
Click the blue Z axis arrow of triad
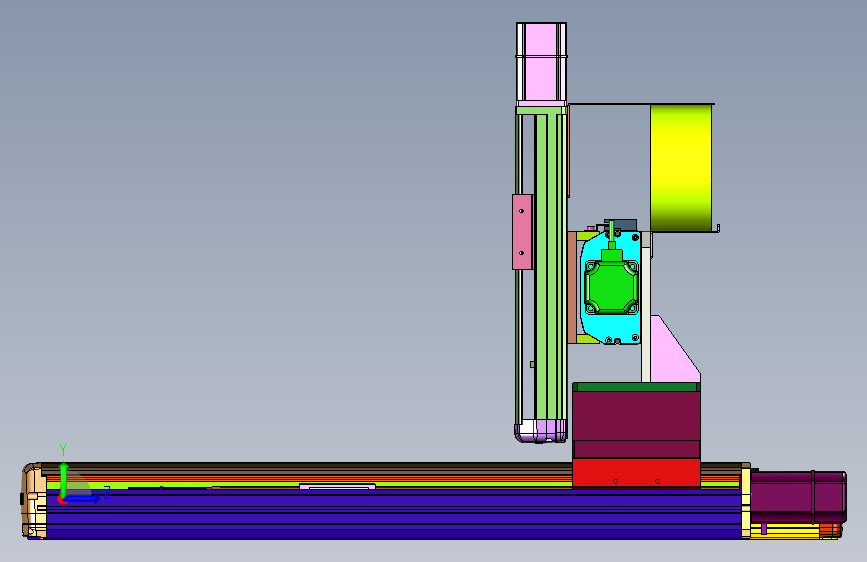coord(83,498)
